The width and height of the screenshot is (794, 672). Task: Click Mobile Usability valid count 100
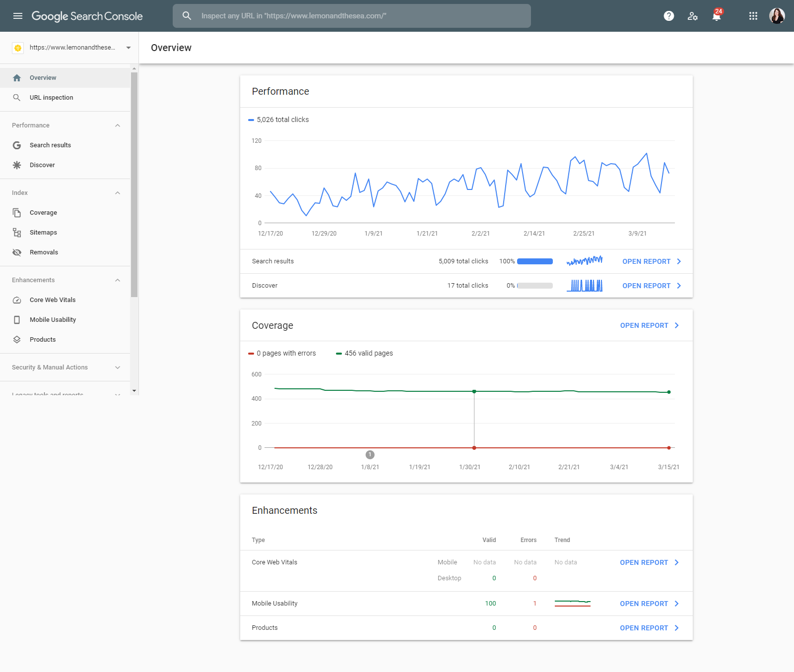(491, 604)
